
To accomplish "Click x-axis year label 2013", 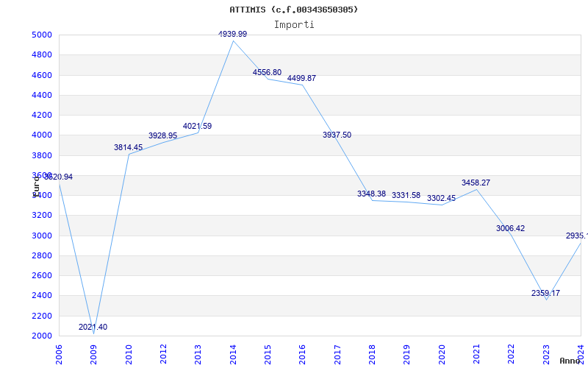I will [198, 355].
